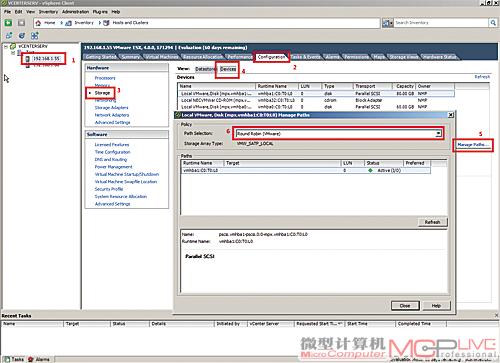Click the green back navigation arrow icon
Image resolution: width=500 pixels, height=363 pixels.
8,23
